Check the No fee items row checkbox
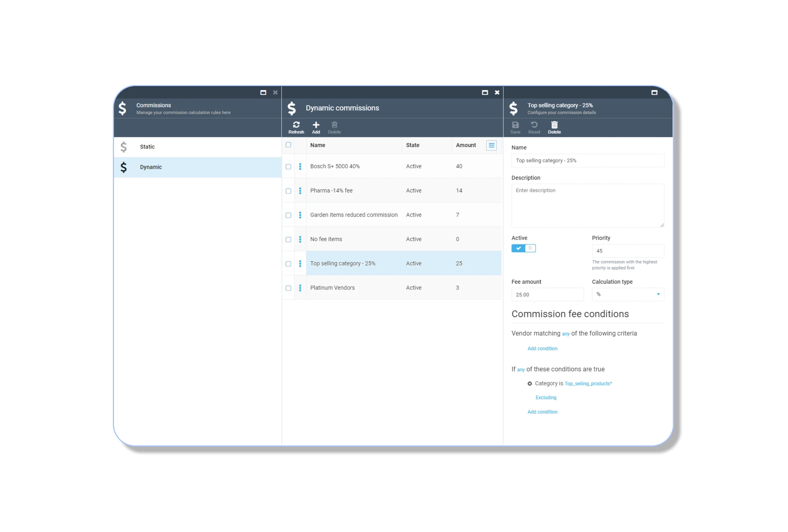The image size is (788, 532). [288, 240]
